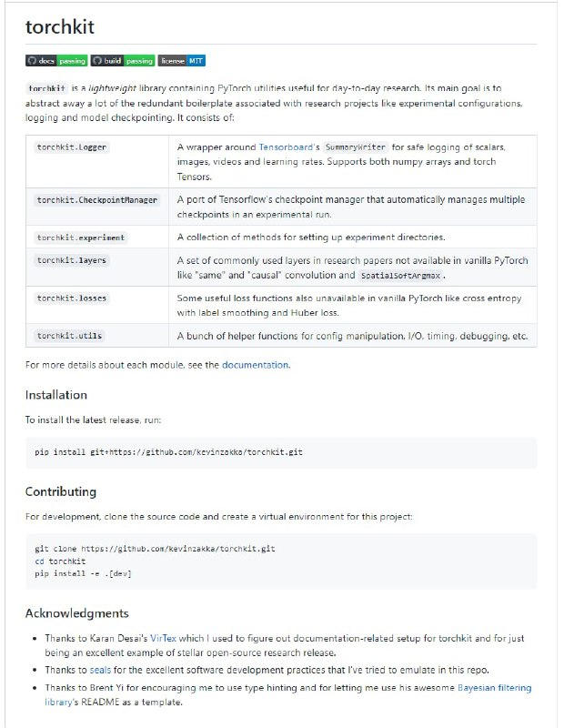Click the torchkit.Logger table cell

click(x=74, y=147)
